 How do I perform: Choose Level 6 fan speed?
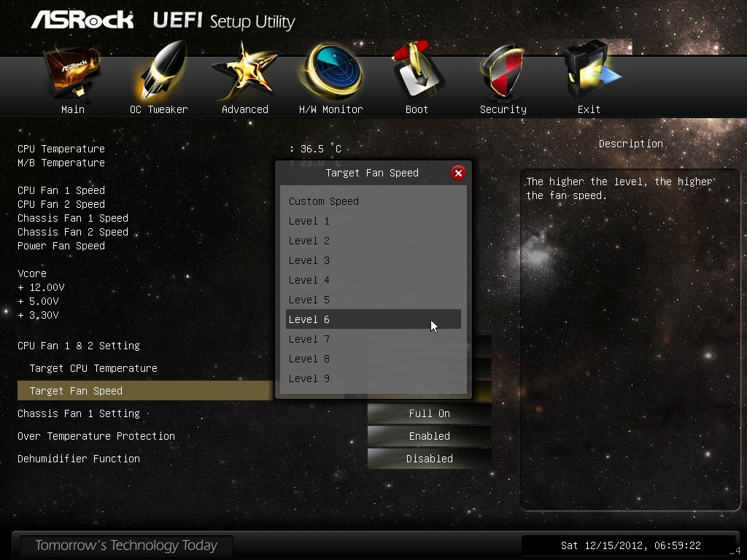coord(373,319)
